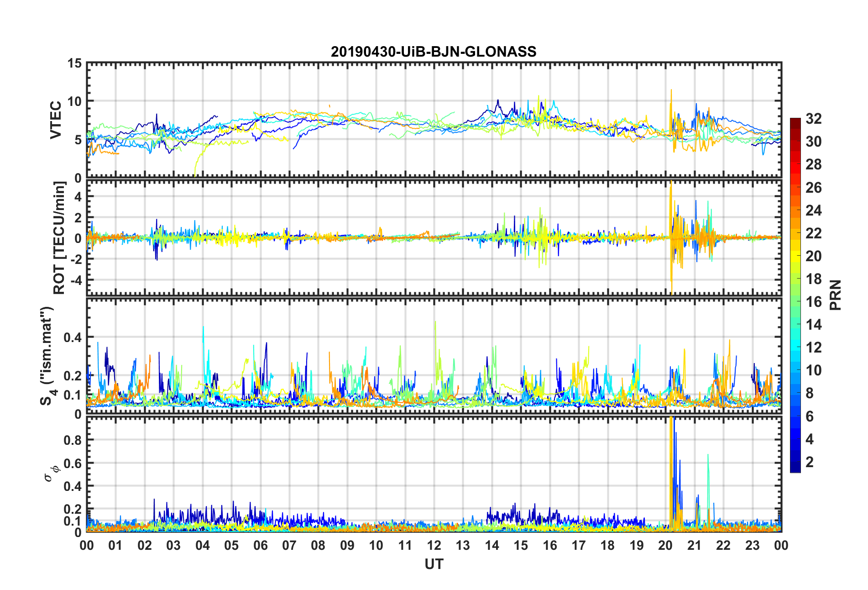Click colorbar tick label 16

(813, 302)
